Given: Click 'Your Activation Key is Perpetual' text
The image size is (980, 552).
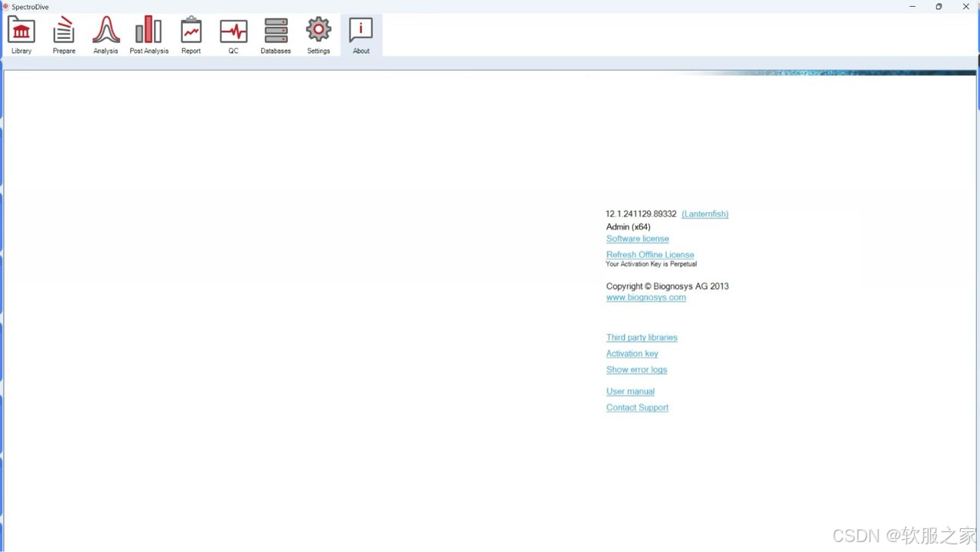Looking at the screenshot, I should point(652,264).
